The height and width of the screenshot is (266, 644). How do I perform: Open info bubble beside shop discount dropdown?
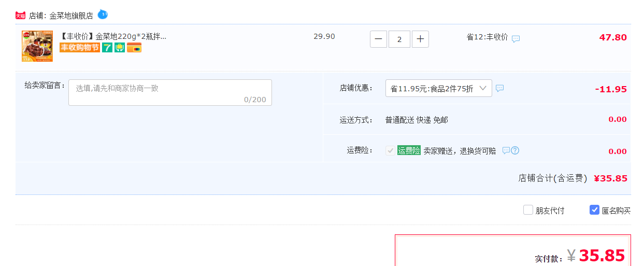point(500,88)
